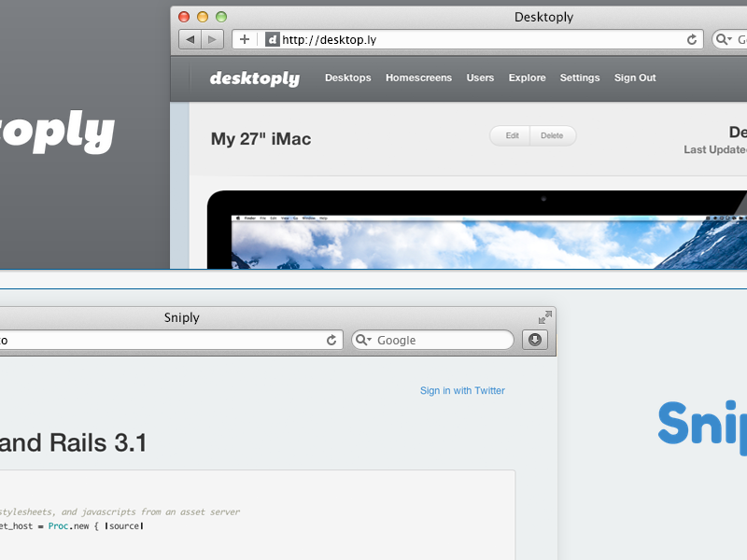Open the iMac desktop screenshot thumbnail

[477, 230]
